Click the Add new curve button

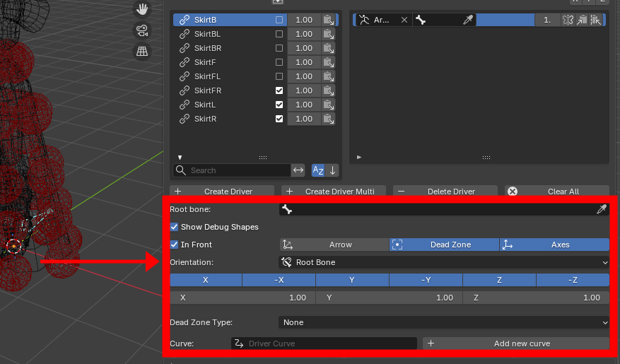point(516,344)
